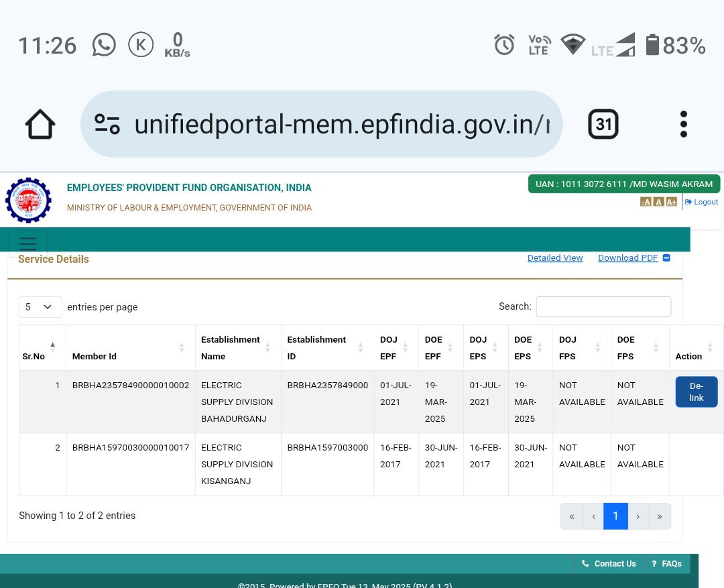Click Electric Supply Division Bahadurganj cell
Screen dimensions: 724x588
[237, 402]
